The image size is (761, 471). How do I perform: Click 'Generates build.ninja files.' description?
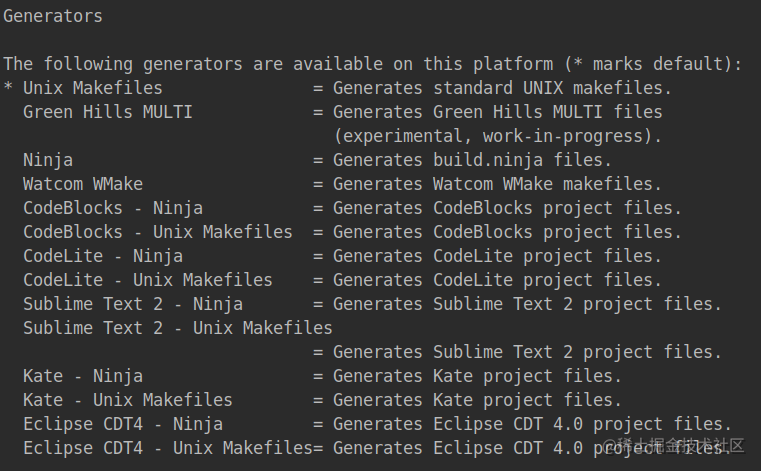tap(472, 160)
